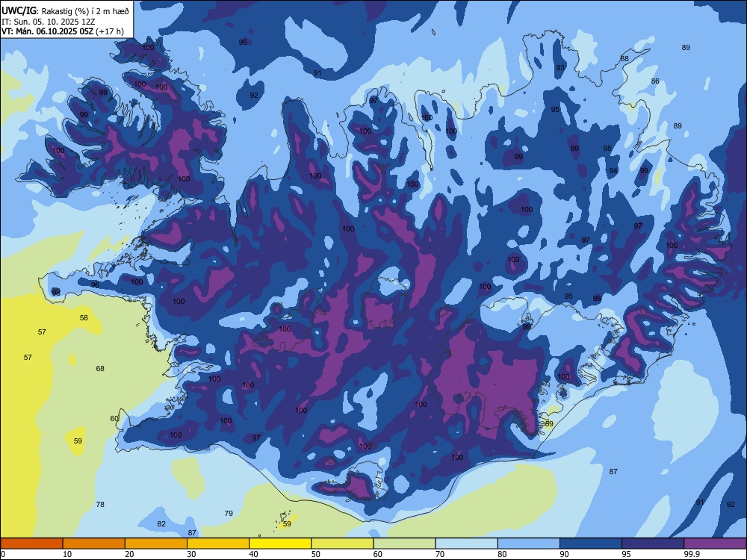Click the "99.9" legend scale label
The height and width of the screenshot is (560, 747).
click(x=692, y=554)
